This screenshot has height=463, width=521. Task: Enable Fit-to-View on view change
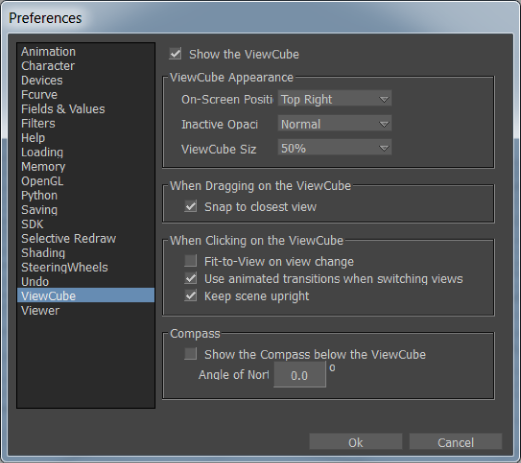point(191,261)
